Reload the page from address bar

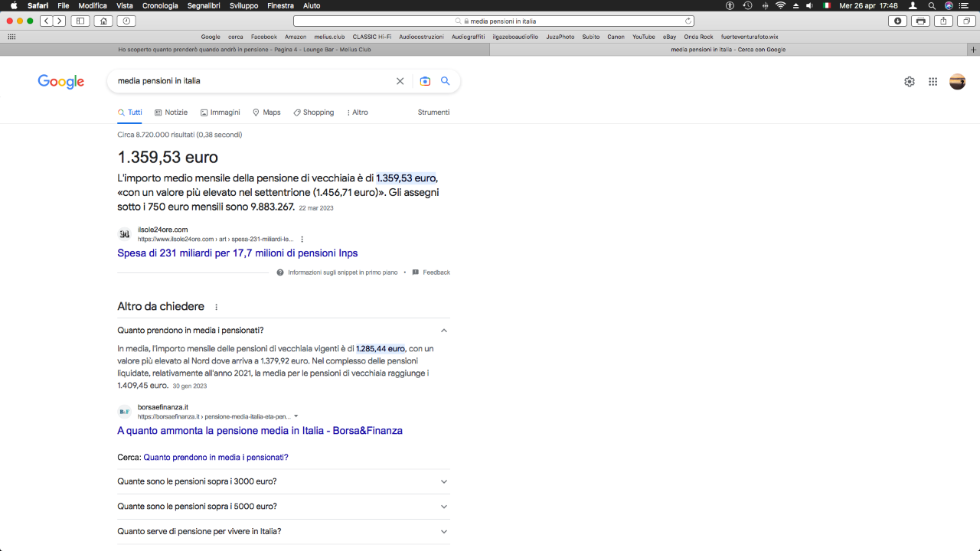click(688, 21)
